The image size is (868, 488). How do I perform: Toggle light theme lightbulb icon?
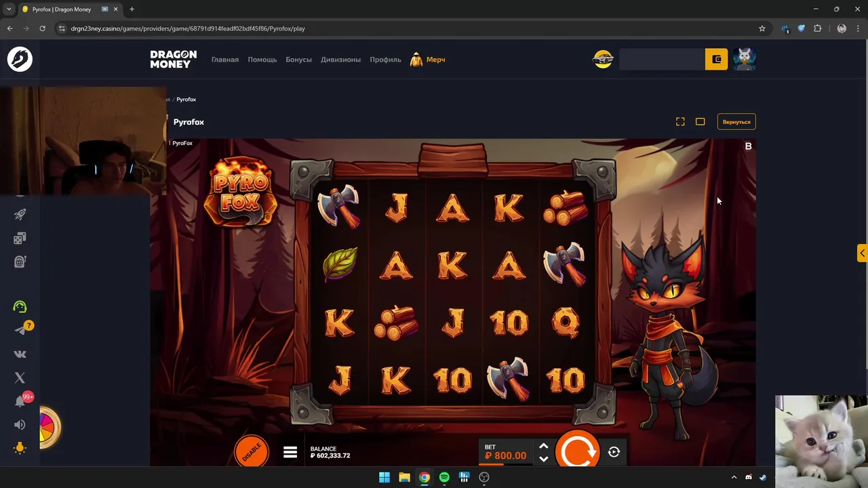20,448
